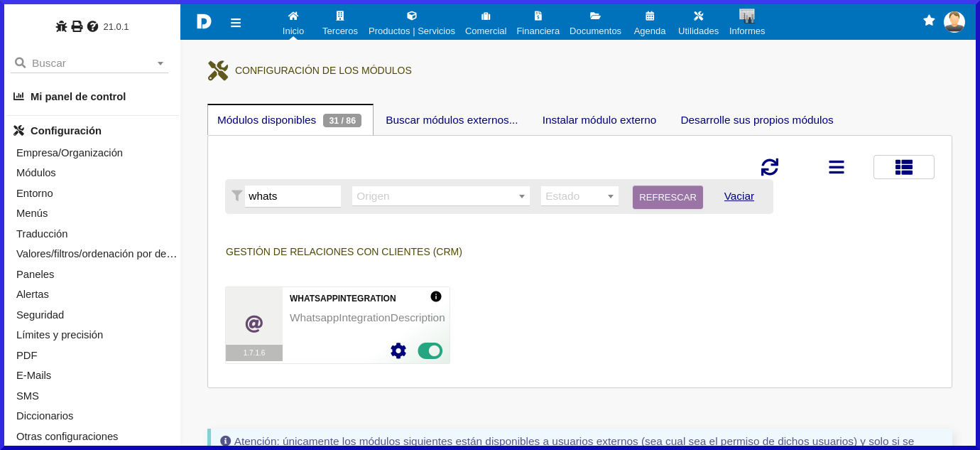Open the Terceros menu
Image resolution: width=980 pixels, height=450 pixels.
tap(340, 23)
